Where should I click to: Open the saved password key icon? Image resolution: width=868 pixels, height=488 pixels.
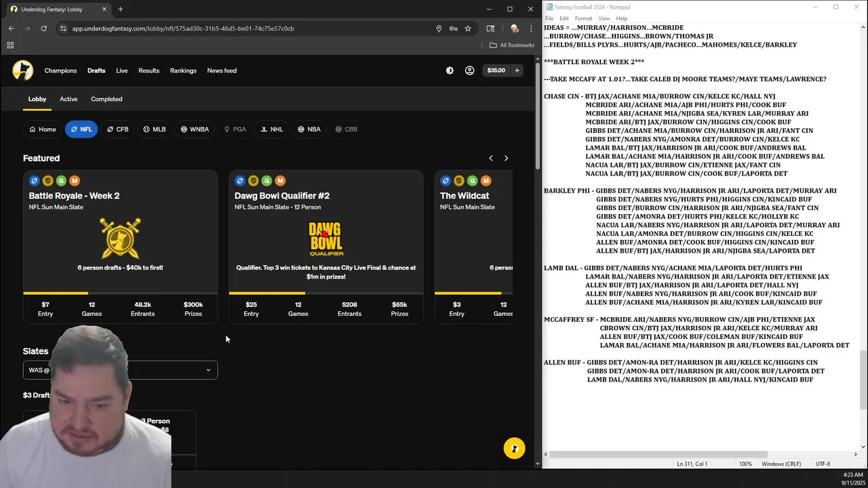coord(453,28)
